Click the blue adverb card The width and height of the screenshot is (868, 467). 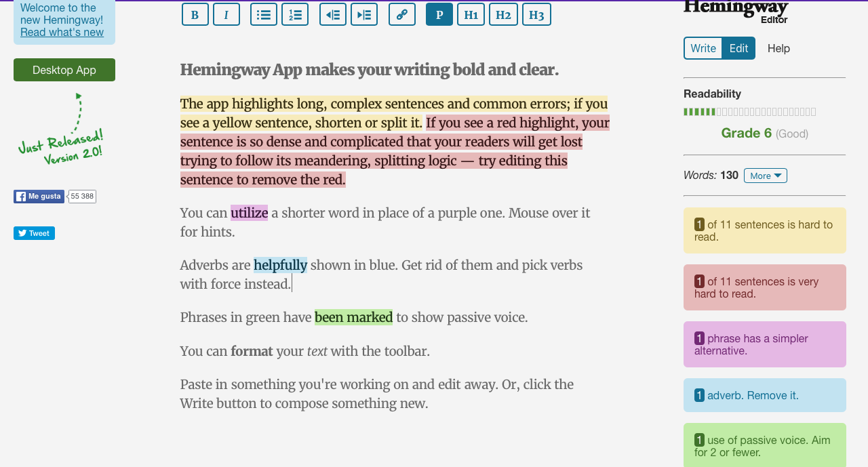765,395
